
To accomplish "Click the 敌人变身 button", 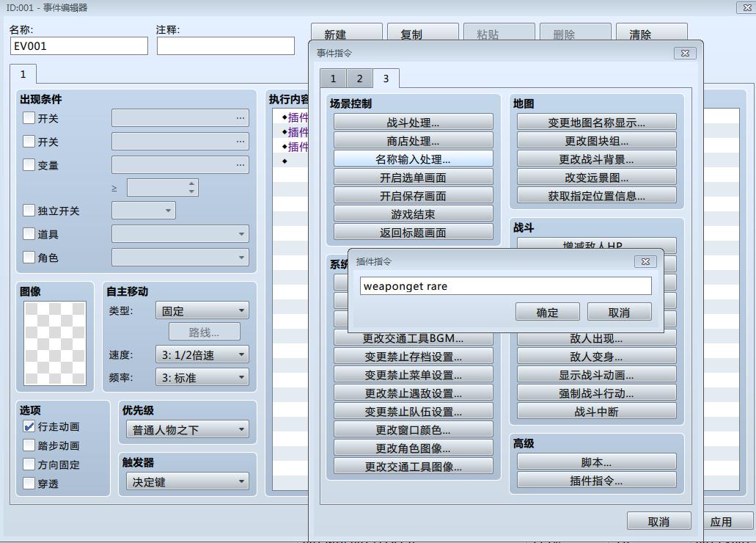I will [597, 357].
